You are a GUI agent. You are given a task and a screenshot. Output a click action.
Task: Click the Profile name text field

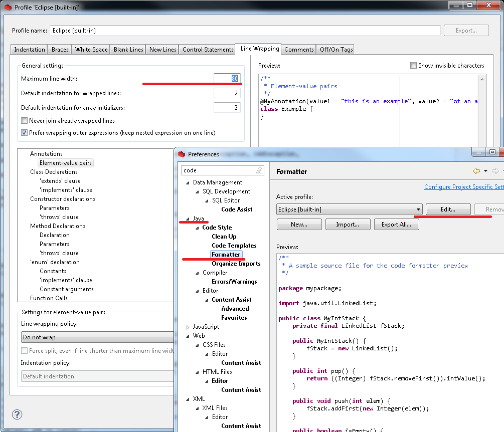245,31
